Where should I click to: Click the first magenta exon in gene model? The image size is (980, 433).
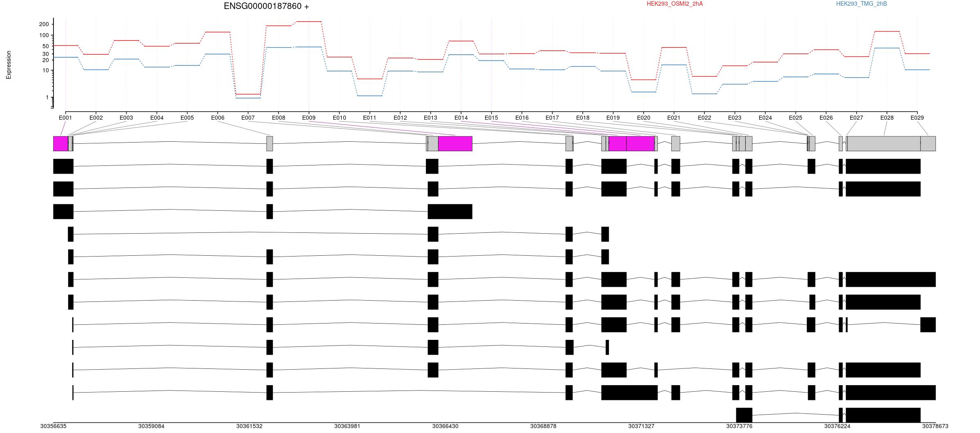click(x=60, y=144)
